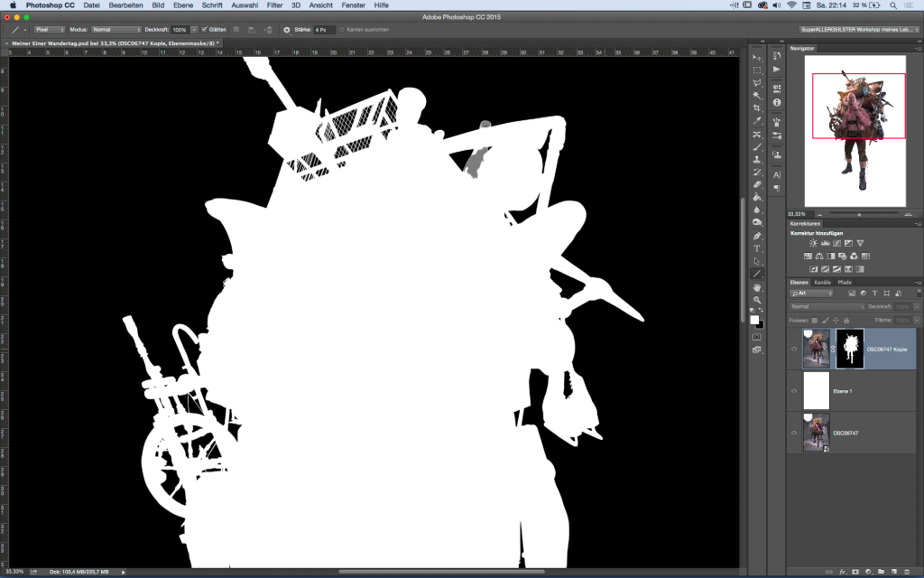Open the workspace switcher dropdown

coord(859,30)
